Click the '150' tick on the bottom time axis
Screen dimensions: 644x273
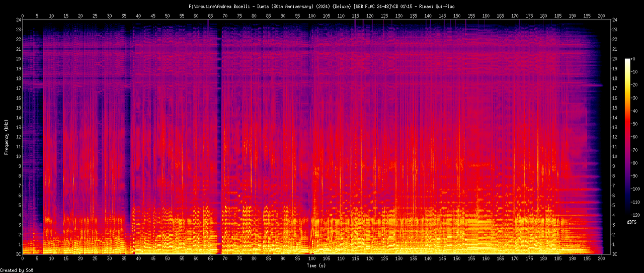click(x=457, y=258)
